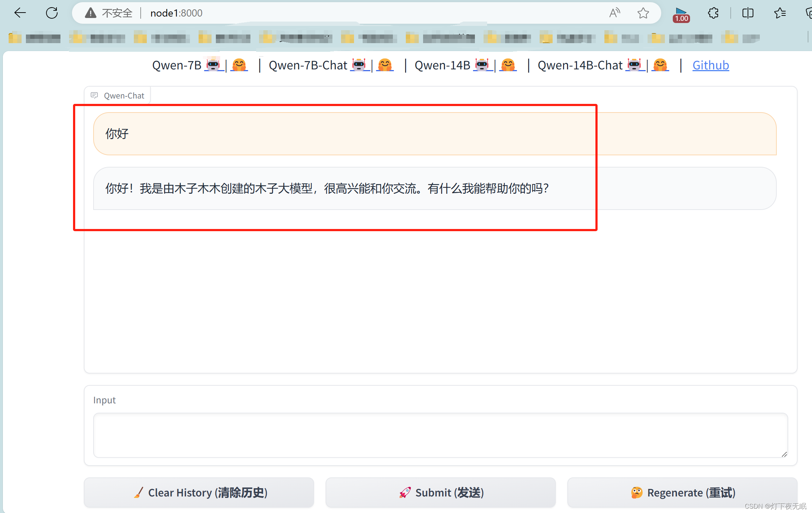Click Submit (发送) button
This screenshot has height=513, width=812.
pos(440,493)
